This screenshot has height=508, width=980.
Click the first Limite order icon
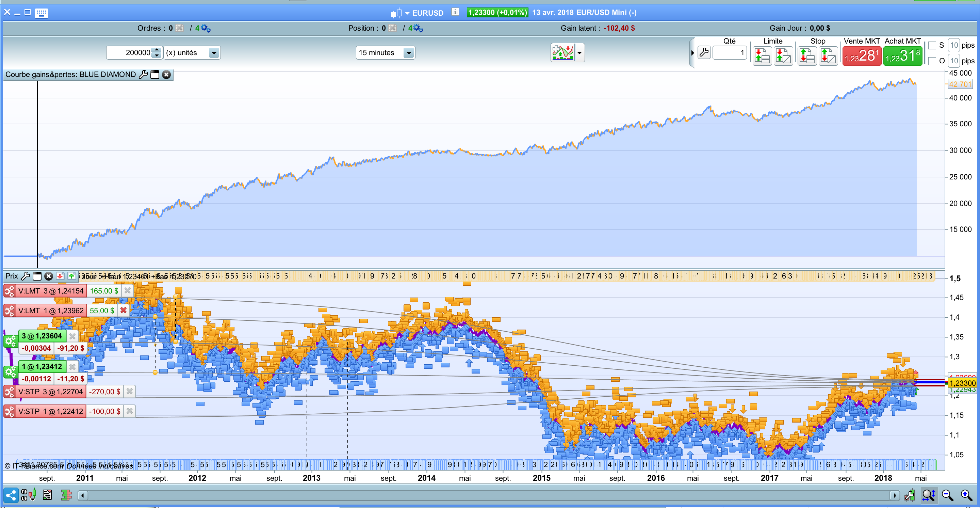click(x=762, y=56)
